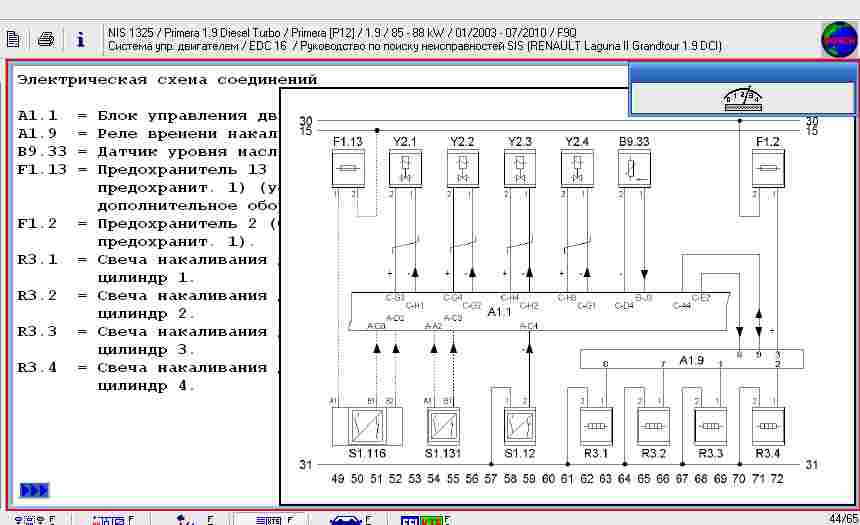Screen dimensions: 860x525
Task: Click legend row 'A1.1 = Блок управления'
Action: click(x=148, y=116)
